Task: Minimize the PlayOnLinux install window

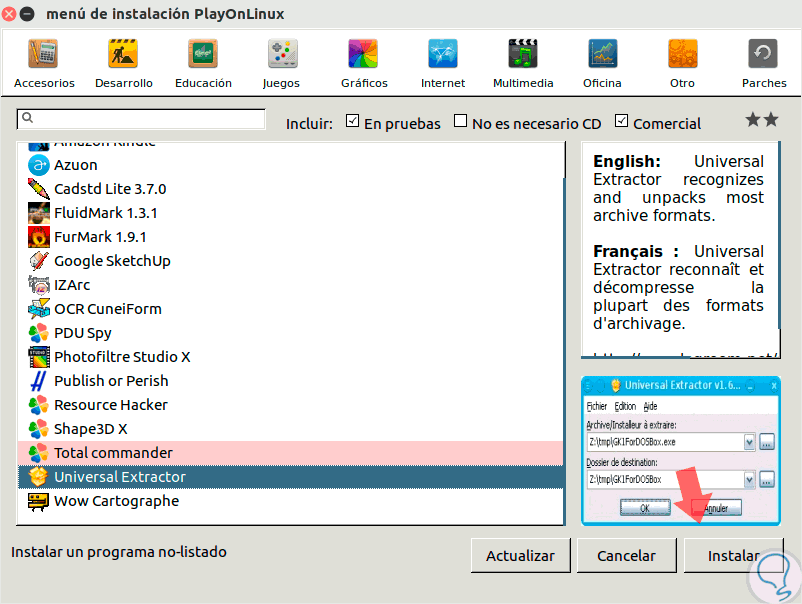Action: tap(27, 14)
